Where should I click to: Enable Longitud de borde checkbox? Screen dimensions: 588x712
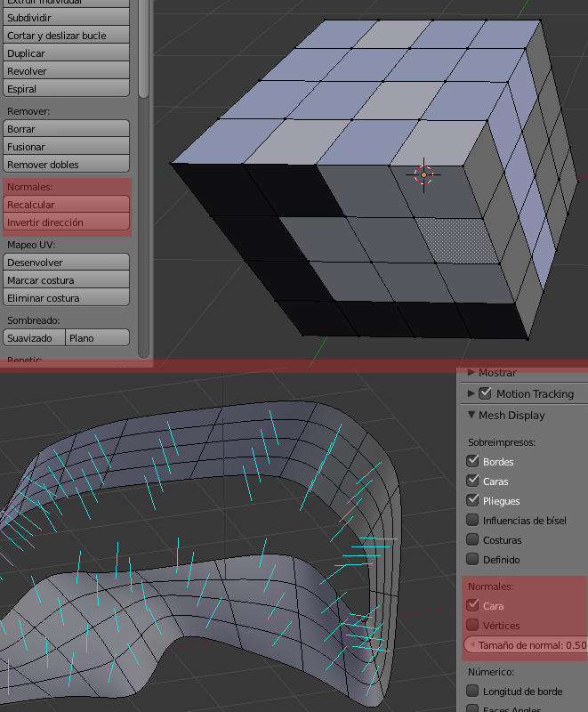(472, 691)
